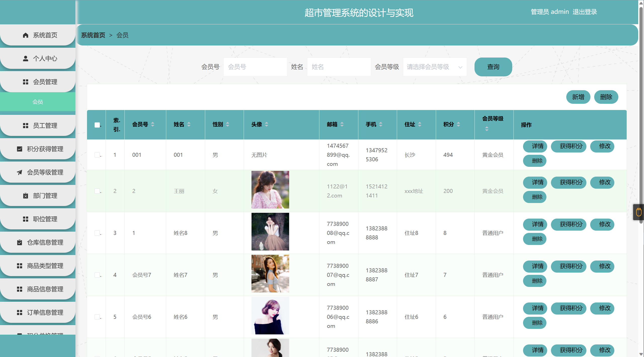Click 王丽's avatar thumbnail image
644x357 pixels.
(270, 190)
